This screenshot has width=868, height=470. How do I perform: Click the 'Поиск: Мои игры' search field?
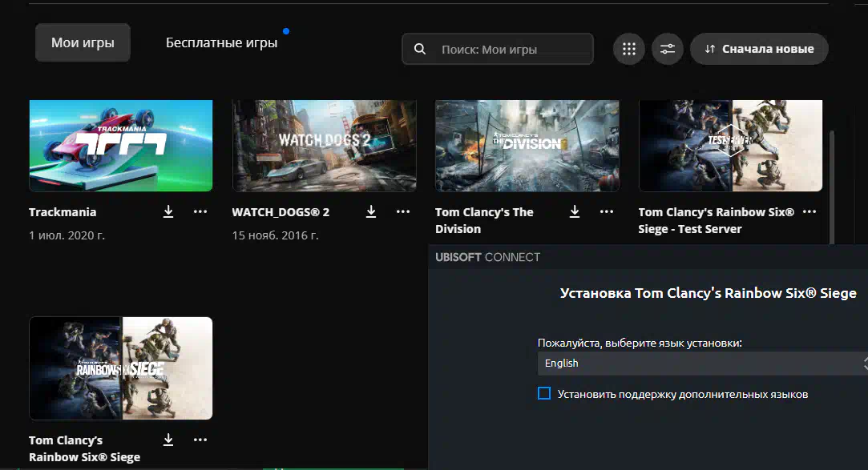pyautogui.click(x=498, y=49)
